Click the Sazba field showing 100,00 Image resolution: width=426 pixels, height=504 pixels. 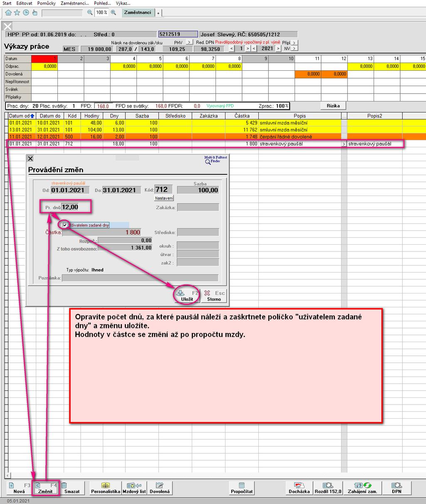(x=198, y=190)
